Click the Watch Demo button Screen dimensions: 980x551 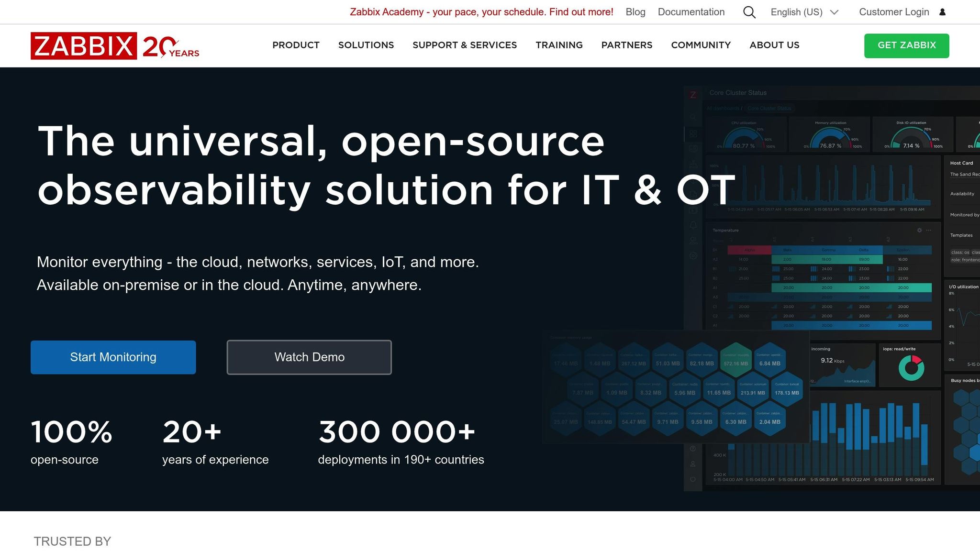[309, 357]
